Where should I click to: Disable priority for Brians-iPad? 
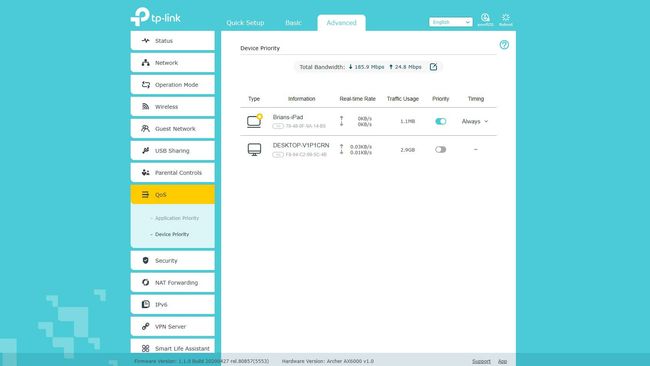point(441,121)
